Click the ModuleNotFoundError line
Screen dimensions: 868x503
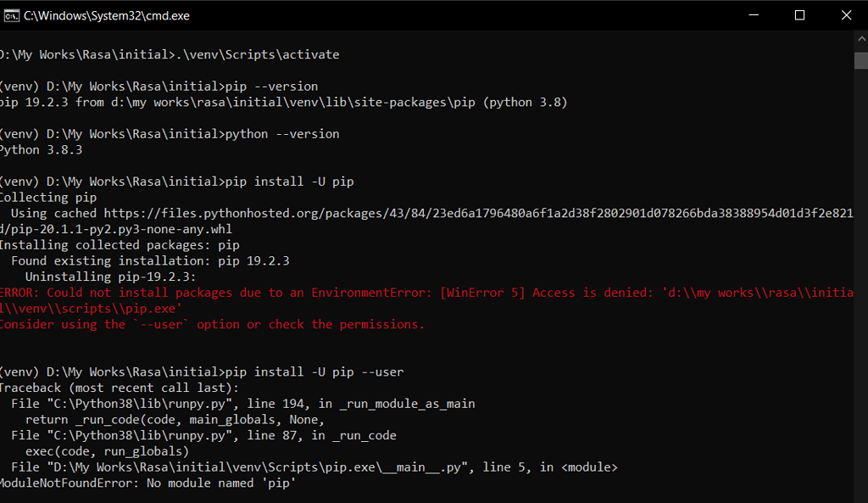coord(149,483)
